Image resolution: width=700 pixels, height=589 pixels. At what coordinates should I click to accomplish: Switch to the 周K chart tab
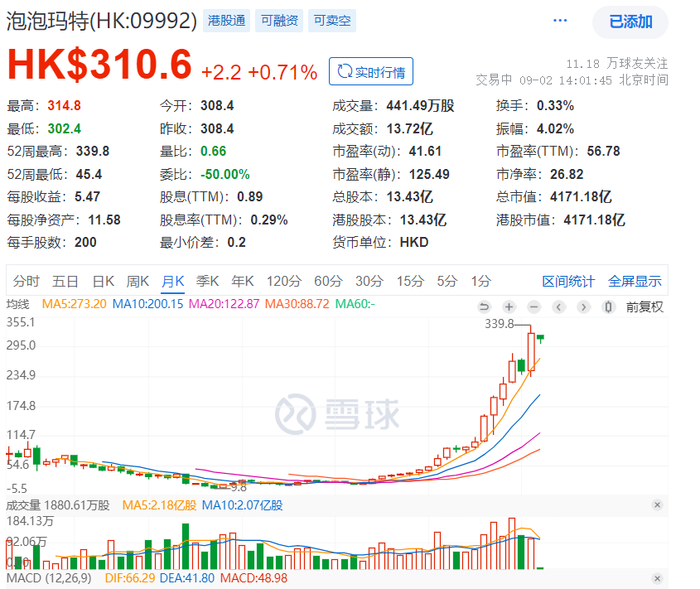point(138,282)
